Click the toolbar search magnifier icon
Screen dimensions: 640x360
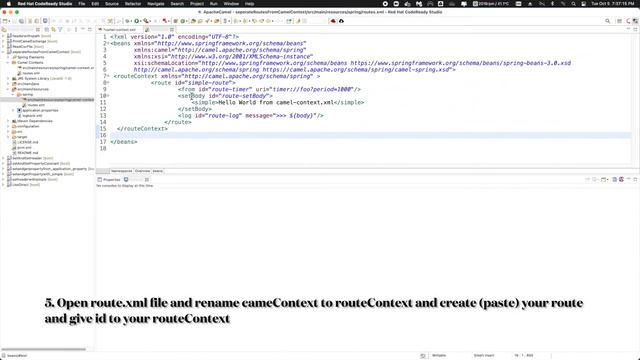607,21
